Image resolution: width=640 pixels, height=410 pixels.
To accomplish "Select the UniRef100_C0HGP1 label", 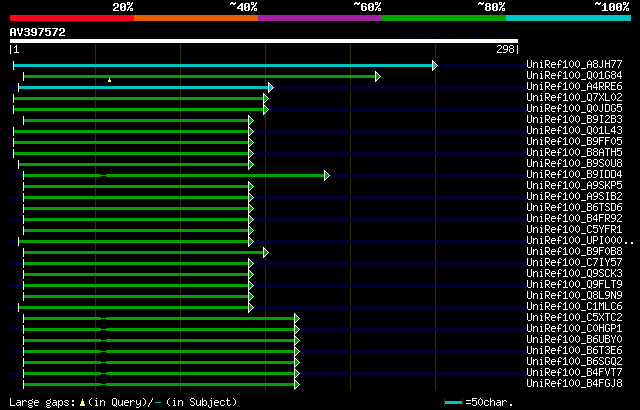I will pos(574,329).
